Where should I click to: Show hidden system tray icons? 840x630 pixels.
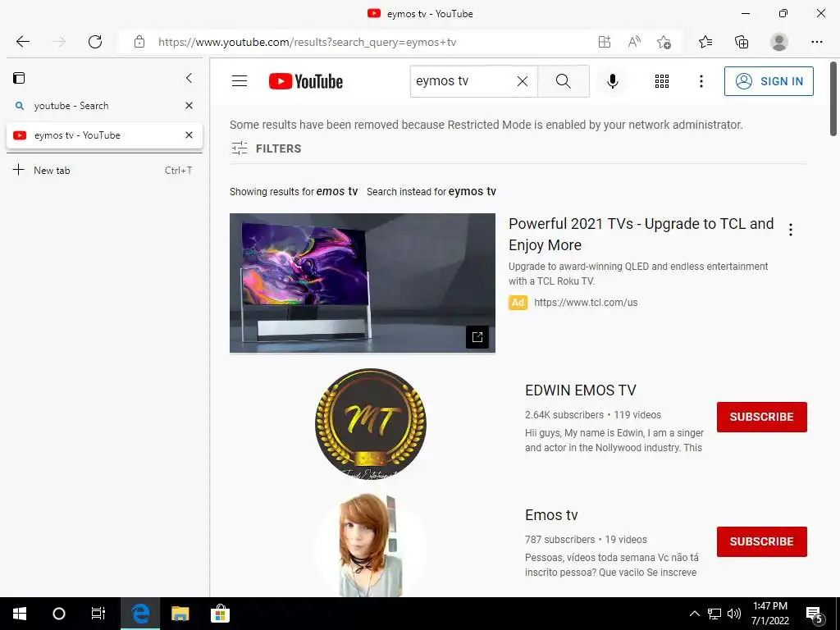[x=694, y=614]
